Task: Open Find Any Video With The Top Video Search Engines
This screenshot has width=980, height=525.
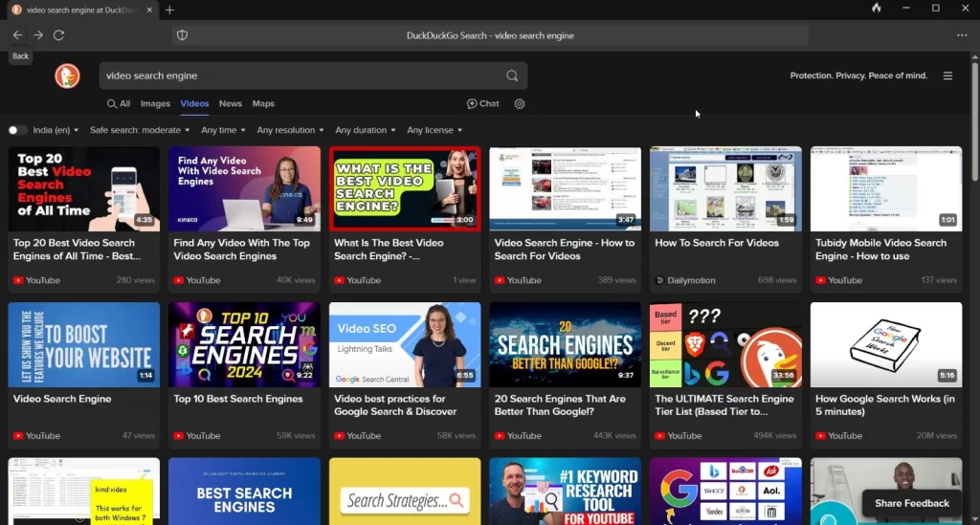Action: [241, 249]
